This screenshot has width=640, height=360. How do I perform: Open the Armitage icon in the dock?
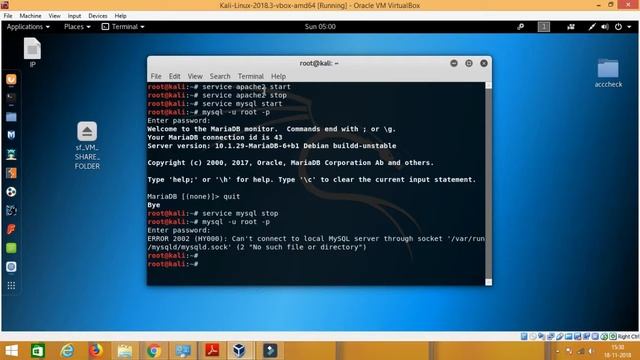pyautogui.click(x=11, y=154)
